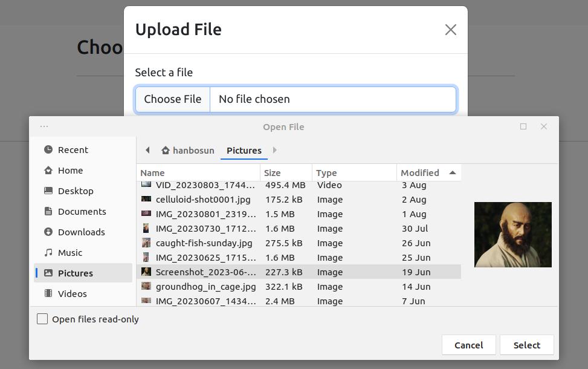Click the Choose File button
This screenshot has height=369, width=588.
pos(173,99)
